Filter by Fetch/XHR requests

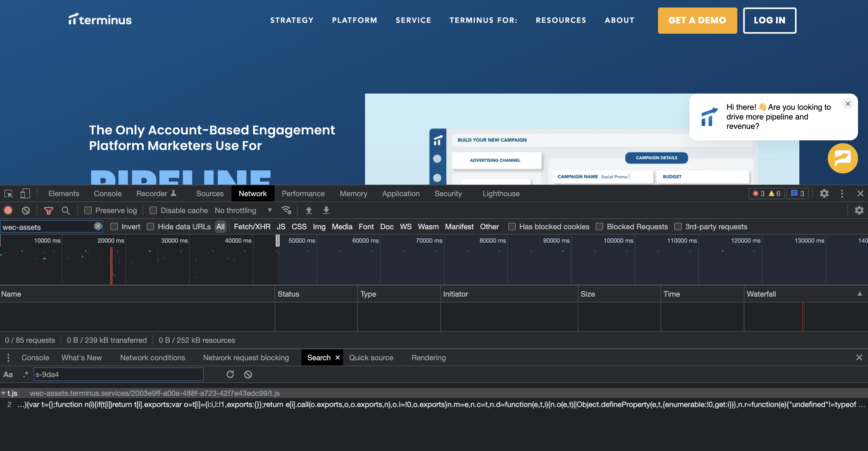tap(252, 227)
